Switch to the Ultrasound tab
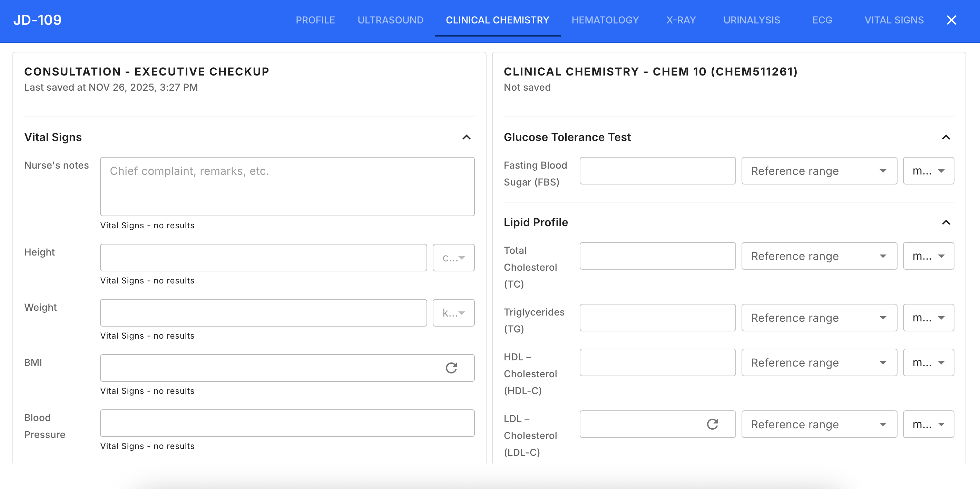The width and height of the screenshot is (980, 489). (390, 20)
